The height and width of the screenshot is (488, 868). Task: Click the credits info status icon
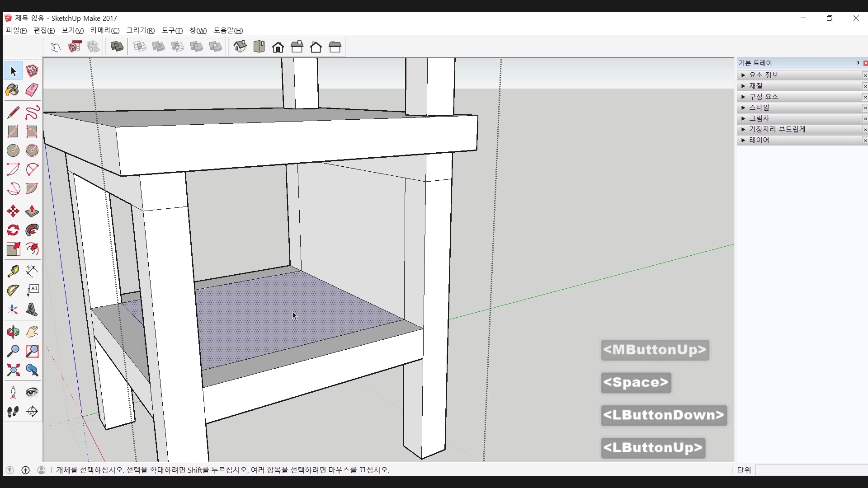click(25, 470)
